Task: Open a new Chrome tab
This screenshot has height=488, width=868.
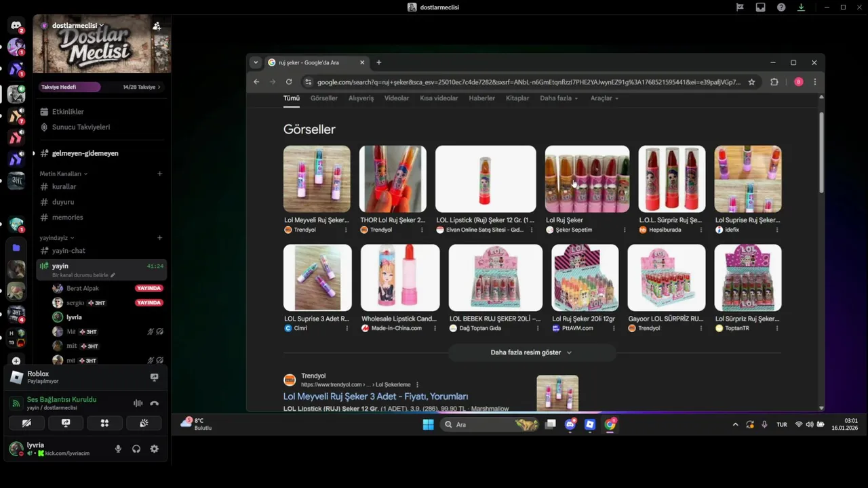Action: pos(378,62)
